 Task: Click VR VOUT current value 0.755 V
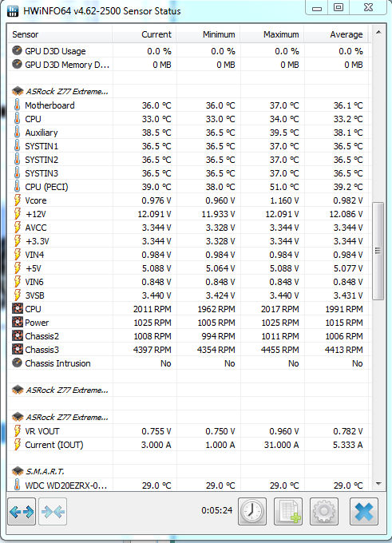(x=156, y=431)
